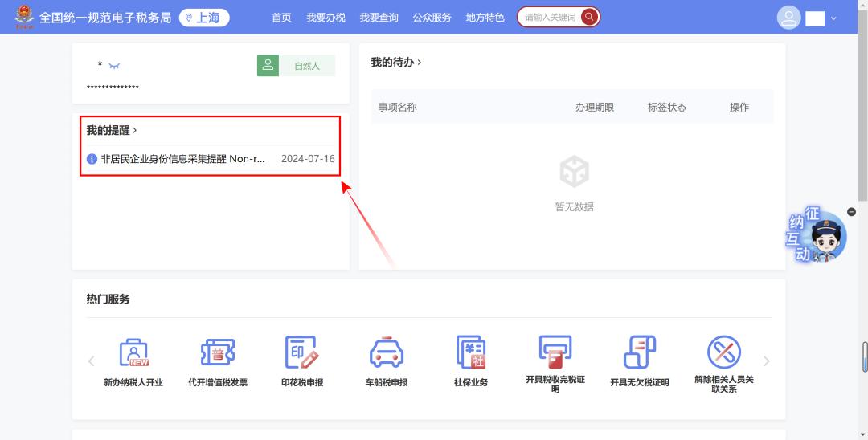
Task: Expand the user account dropdown arrow
Action: click(x=833, y=18)
